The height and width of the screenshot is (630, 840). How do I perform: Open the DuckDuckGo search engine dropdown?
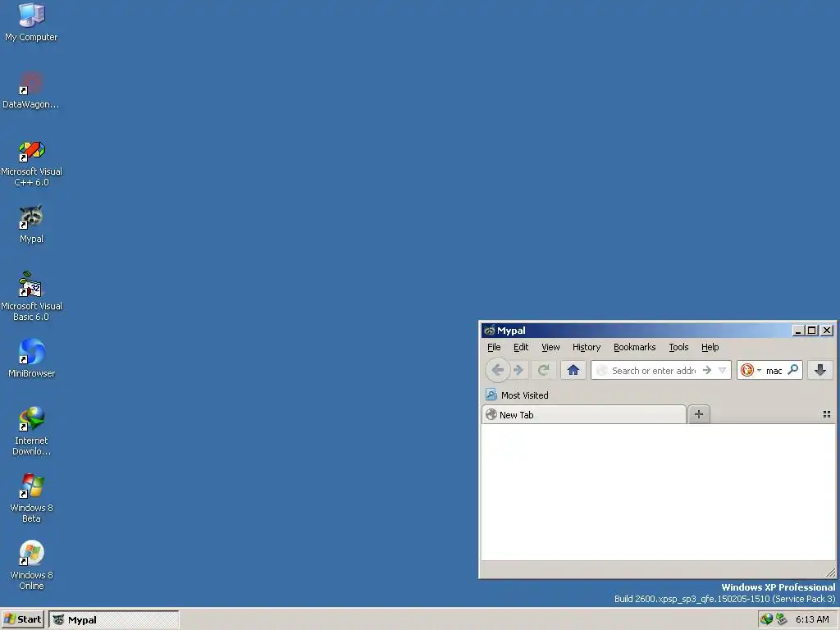pos(751,370)
